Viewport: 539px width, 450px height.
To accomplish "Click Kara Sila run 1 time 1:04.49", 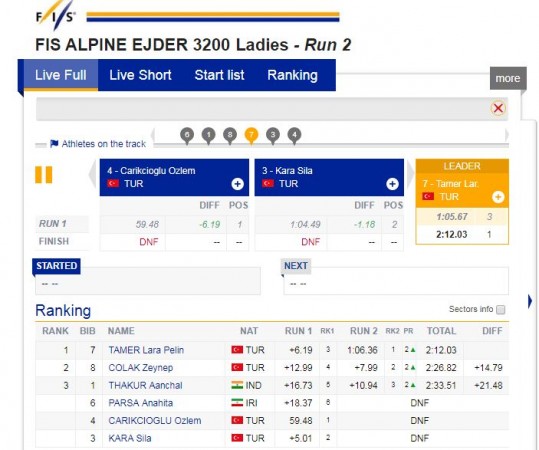I will click(x=305, y=224).
